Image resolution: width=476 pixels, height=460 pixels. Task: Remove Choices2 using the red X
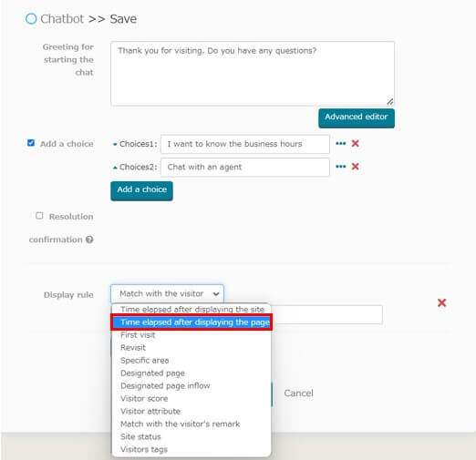pyautogui.click(x=355, y=167)
